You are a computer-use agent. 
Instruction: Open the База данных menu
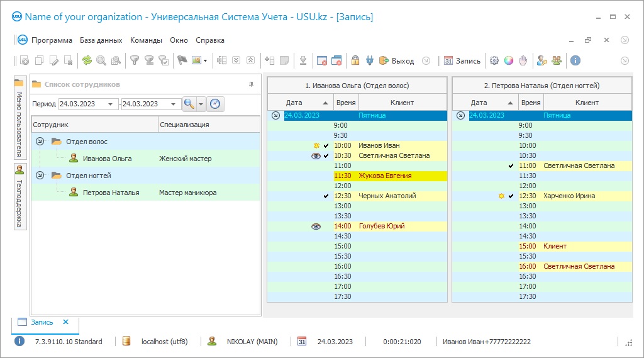pyautogui.click(x=101, y=40)
